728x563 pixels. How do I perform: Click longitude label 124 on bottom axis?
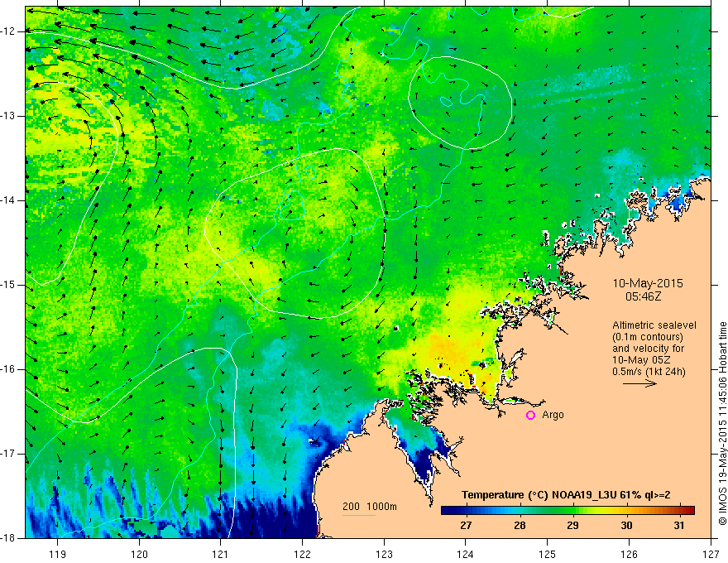point(466,554)
